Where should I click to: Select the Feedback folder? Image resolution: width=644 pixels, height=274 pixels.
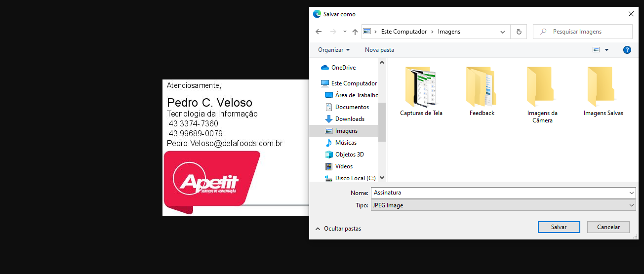(x=482, y=92)
